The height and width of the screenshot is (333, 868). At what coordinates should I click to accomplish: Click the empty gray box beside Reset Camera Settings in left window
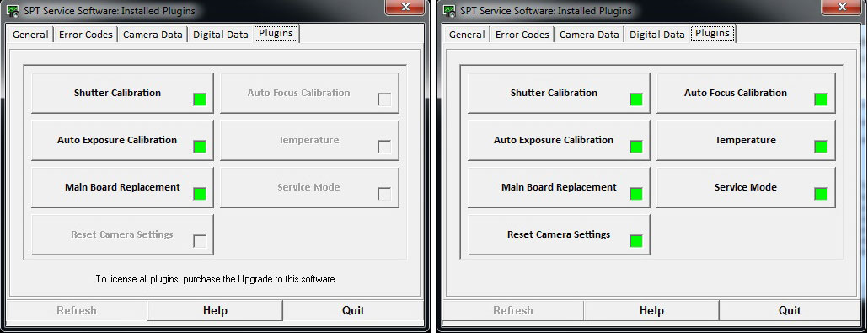[x=199, y=241]
